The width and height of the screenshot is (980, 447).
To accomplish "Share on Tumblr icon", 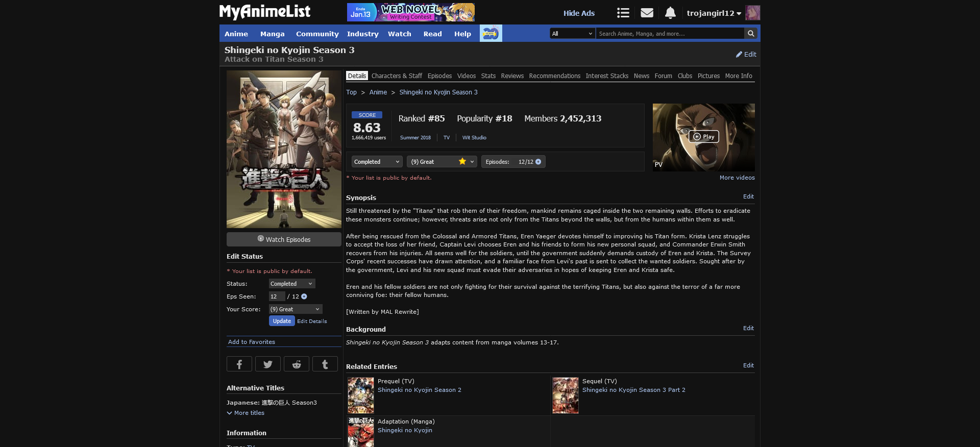I will point(325,364).
